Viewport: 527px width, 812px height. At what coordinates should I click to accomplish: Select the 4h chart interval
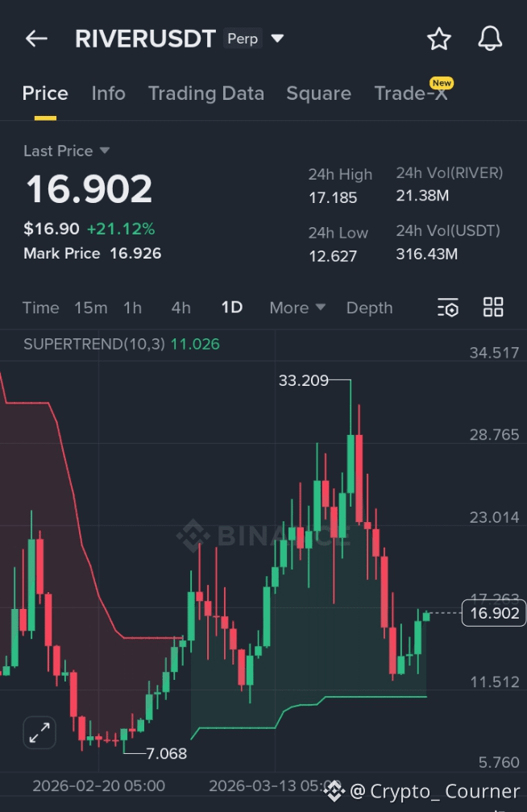[x=181, y=308]
